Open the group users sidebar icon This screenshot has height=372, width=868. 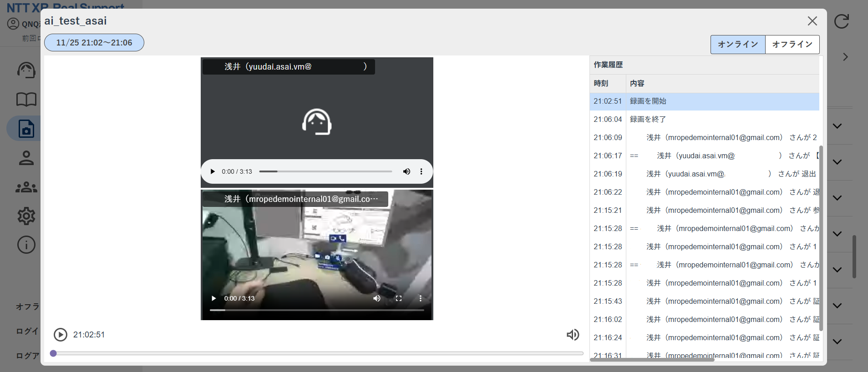click(26, 187)
